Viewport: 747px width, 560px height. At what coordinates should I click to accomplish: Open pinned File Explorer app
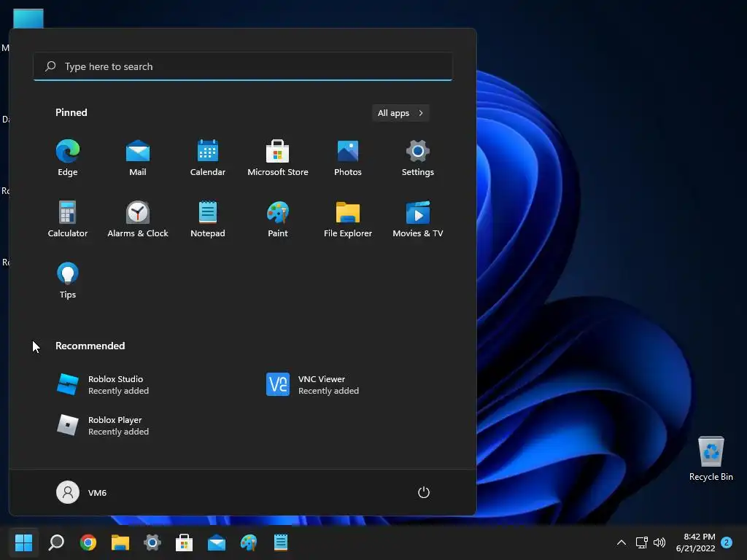(348, 219)
